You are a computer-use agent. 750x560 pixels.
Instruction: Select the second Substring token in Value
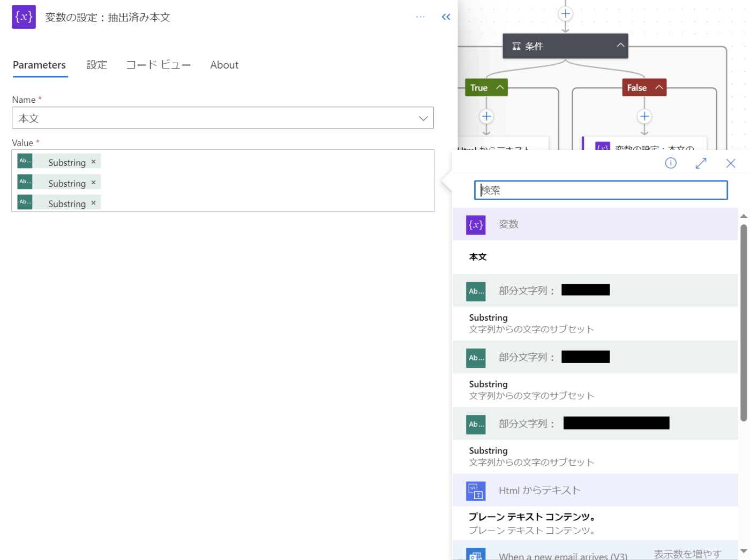pyautogui.click(x=59, y=183)
